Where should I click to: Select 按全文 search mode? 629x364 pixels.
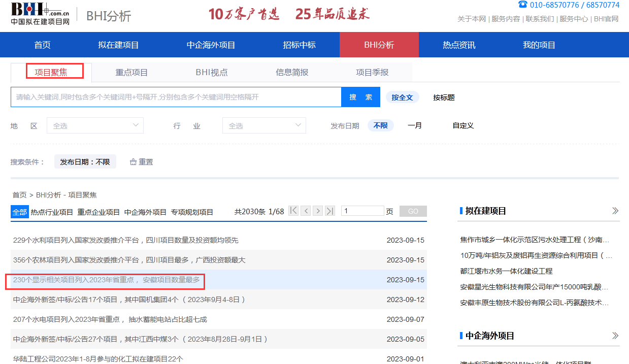click(x=402, y=97)
